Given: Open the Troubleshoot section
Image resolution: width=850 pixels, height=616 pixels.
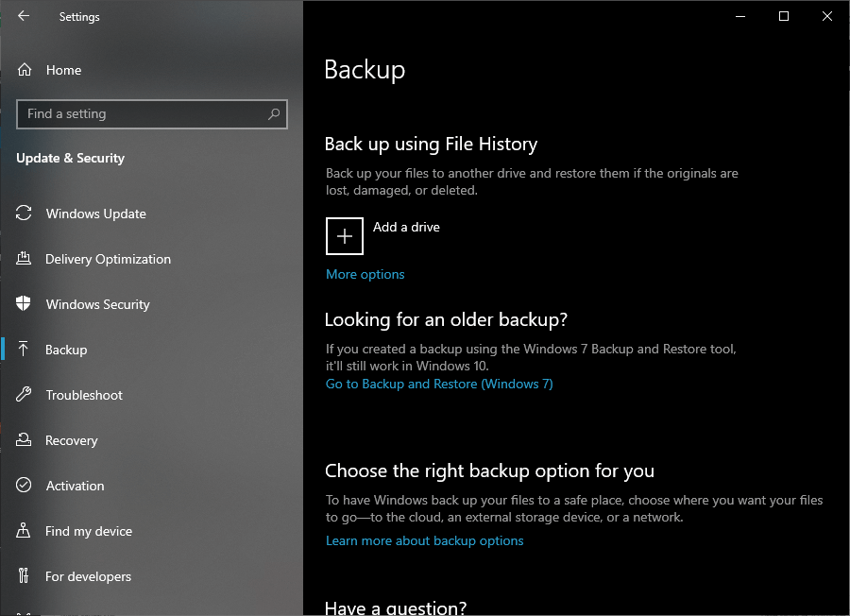Looking at the screenshot, I should (151, 395).
